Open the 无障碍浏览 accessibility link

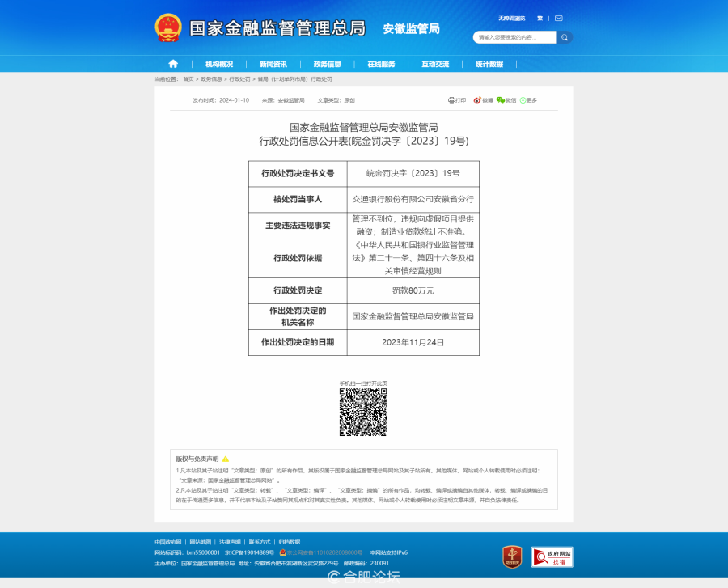[x=511, y=18]
